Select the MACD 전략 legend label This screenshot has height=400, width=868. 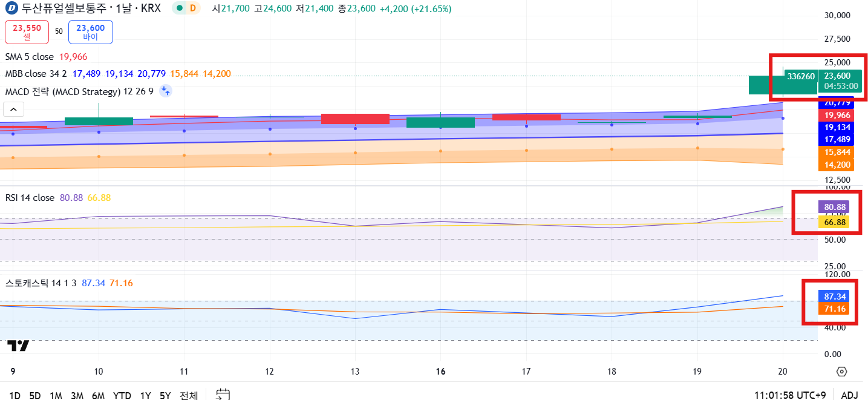click(79, 91)
